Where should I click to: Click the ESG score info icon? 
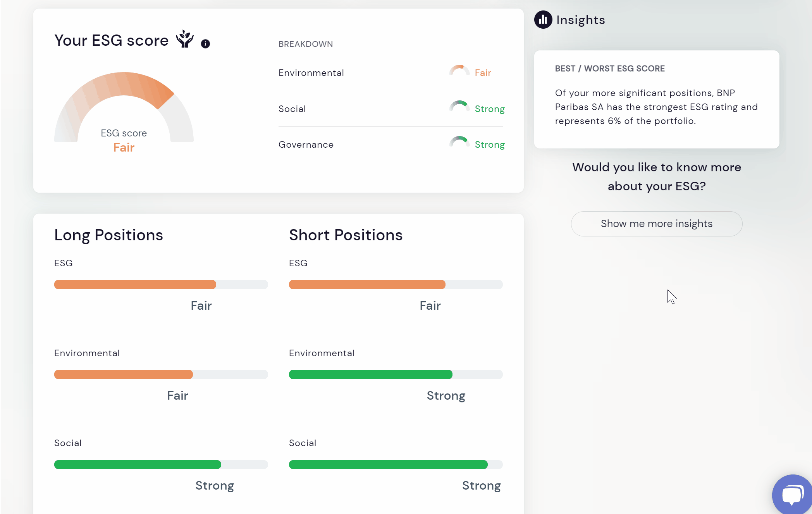click(205, 44)
